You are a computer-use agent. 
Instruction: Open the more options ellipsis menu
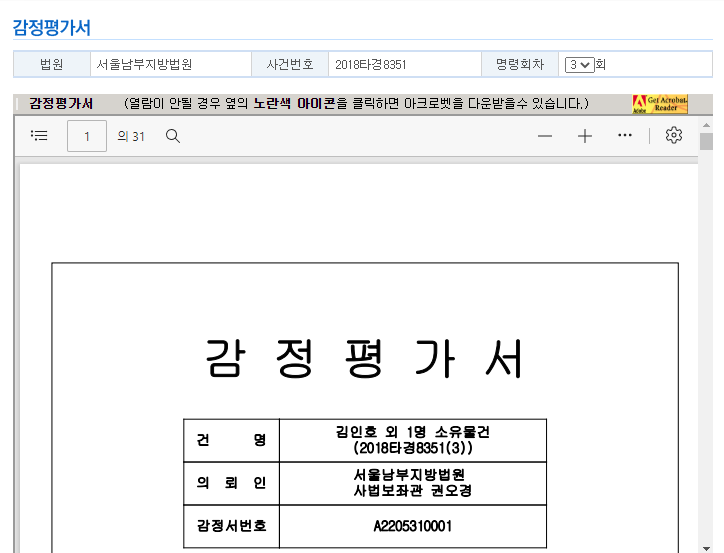625,135
